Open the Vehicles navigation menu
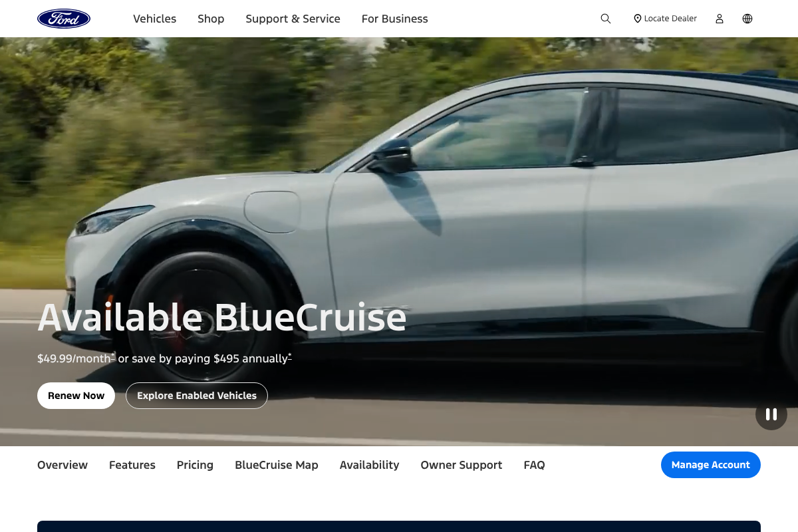The height and width of the screenshot is (532, 798). 154,19
